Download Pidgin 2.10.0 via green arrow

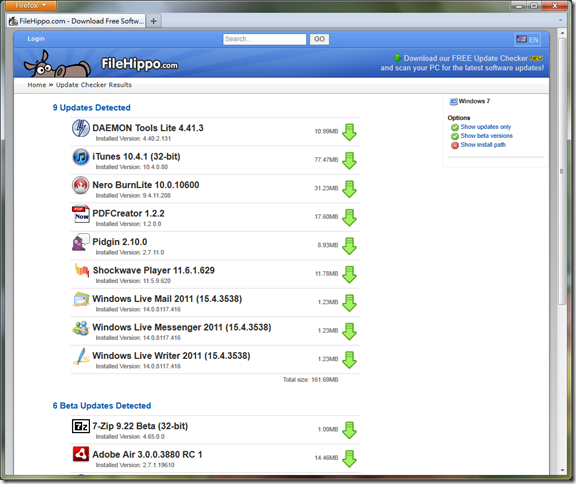pos(349,246)
